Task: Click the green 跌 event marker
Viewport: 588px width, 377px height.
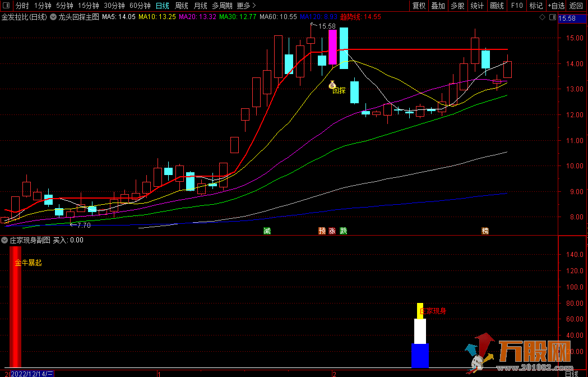Action: (x=344, y=231)
